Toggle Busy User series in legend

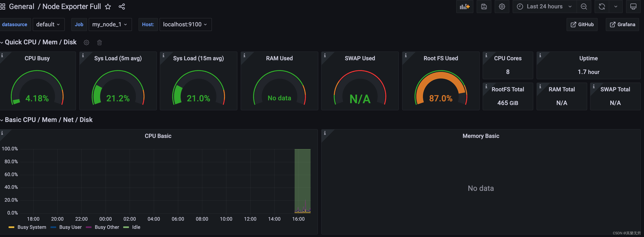point(70,227)
